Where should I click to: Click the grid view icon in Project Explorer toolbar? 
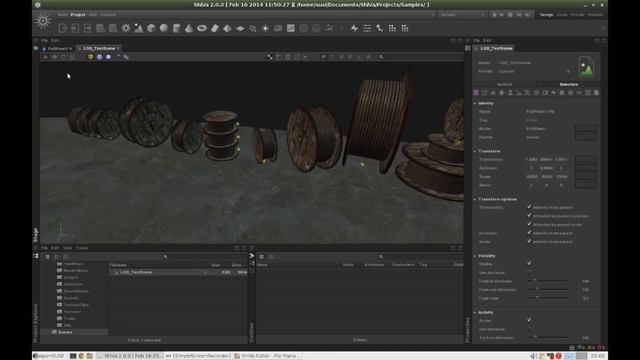(48, 256)
